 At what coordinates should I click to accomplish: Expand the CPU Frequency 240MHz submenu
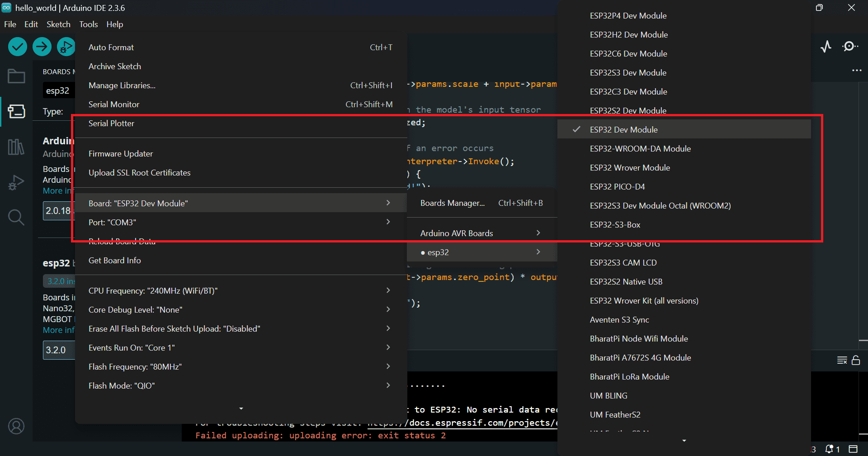(241, 290)
